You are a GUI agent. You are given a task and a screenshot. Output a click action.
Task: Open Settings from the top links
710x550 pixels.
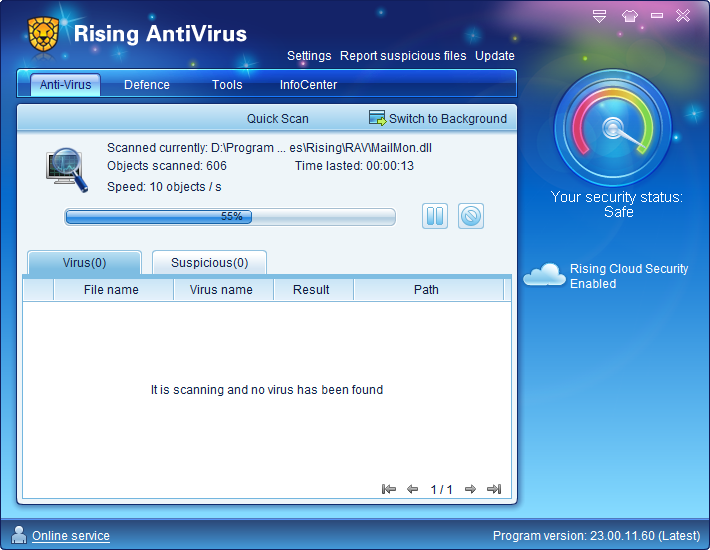[309, 56]
